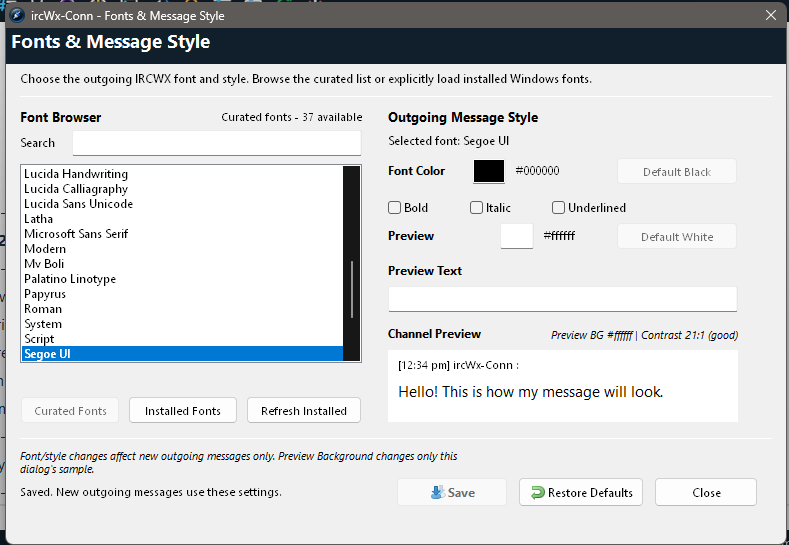The image size is (789, 545).
Task: Click the #ffffff preview color value
Action: coord(559,236)
